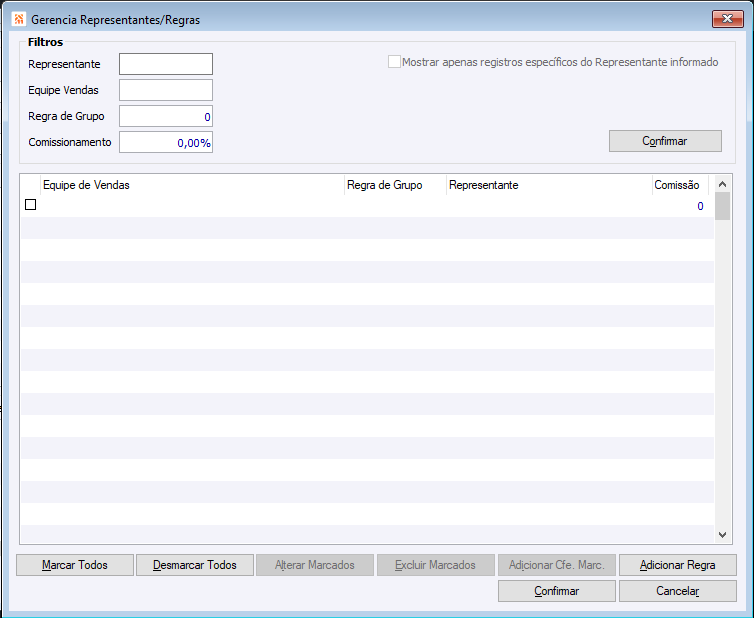The width and height of the screenshot is (754, 618).
Task: Select the Representante column header
Action: pyautogui.click(x=549, y=185)
